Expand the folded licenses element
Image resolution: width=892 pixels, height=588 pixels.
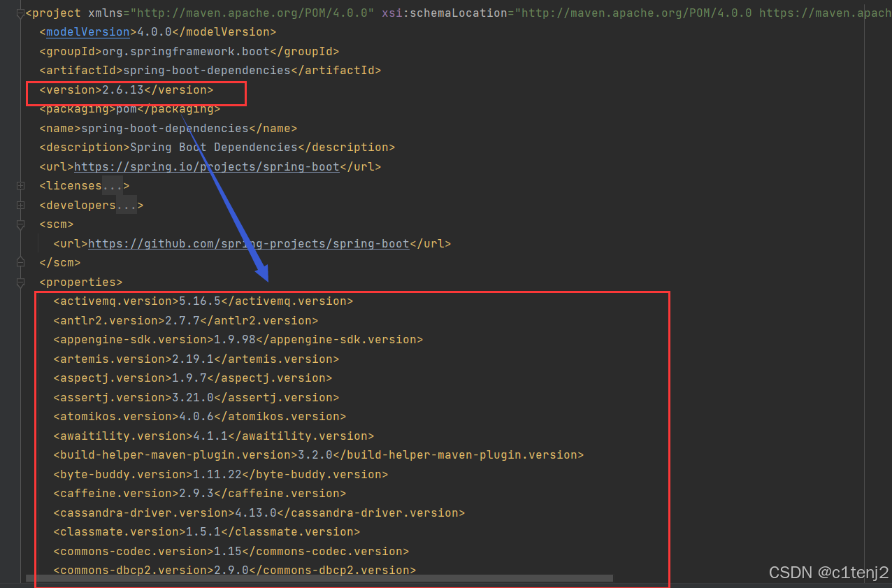pyautogui.click(x=20, y=186)
